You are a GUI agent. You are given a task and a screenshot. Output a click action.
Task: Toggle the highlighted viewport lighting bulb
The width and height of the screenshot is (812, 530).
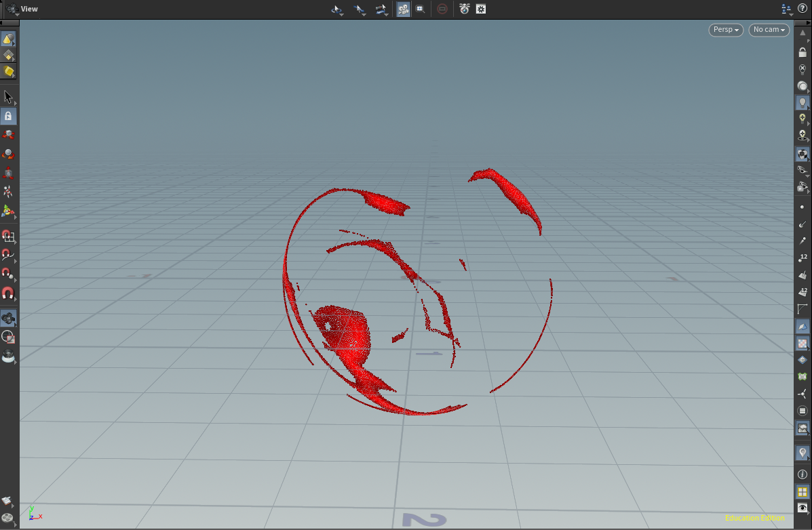(x=803, y=103)
